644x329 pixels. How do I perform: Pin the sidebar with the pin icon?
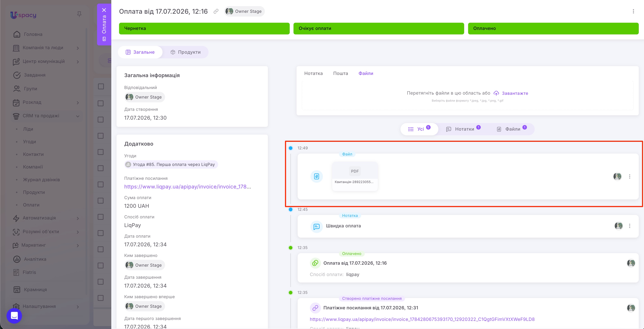(79, 14)
